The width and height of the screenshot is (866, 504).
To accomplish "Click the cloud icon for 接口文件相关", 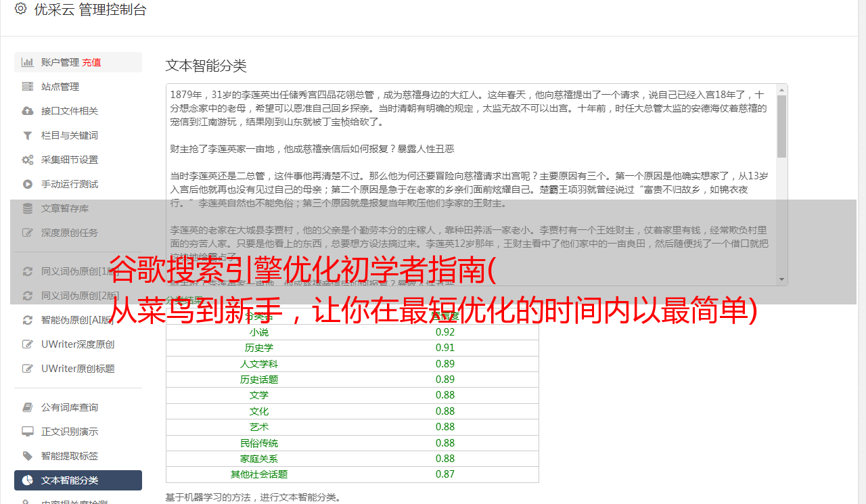I will point(28,111).
